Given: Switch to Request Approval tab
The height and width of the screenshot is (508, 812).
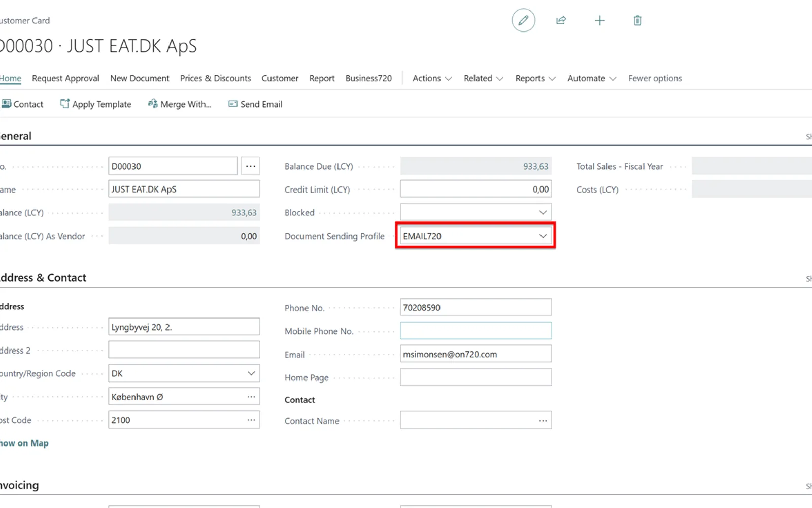Looking at the screenshot, I should [x=65, y=78].
